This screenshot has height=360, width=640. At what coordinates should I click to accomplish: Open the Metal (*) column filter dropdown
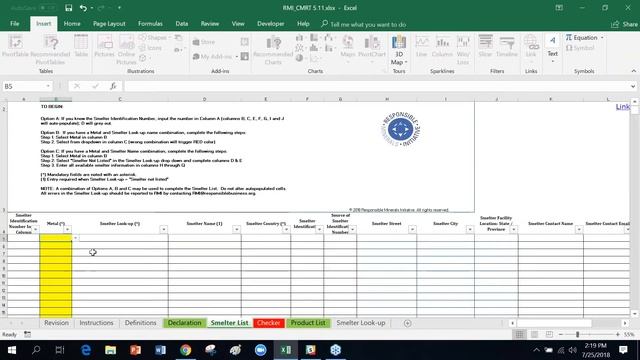point(67,229)
